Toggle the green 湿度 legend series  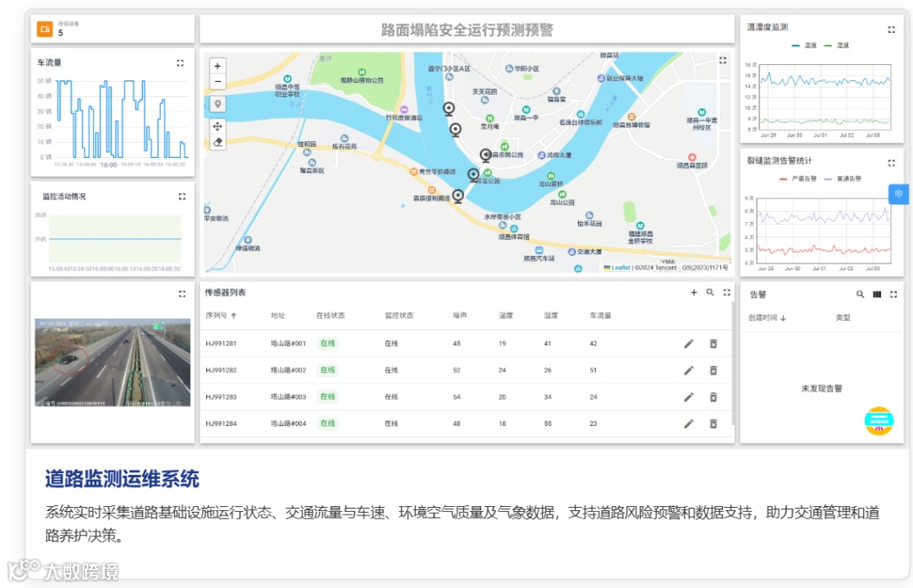(837, 46)
